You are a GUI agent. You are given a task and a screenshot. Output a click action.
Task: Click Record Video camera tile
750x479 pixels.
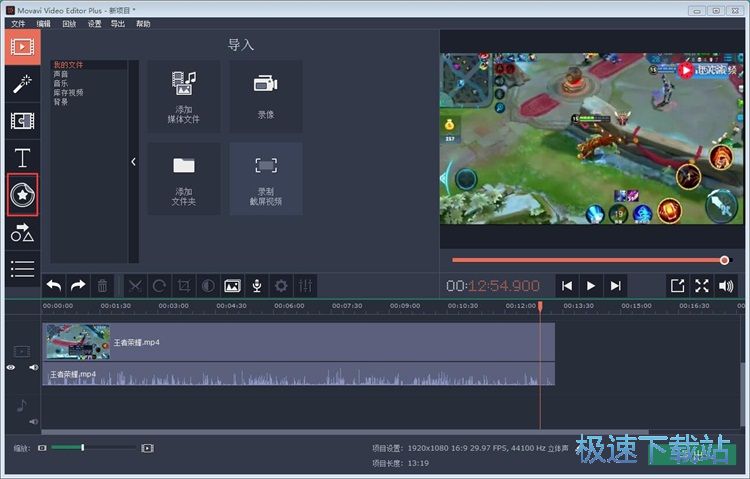pos(266,97)
